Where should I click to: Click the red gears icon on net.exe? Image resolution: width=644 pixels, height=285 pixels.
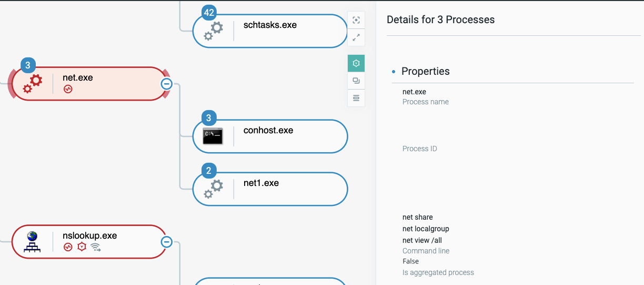tap(32, 84)
